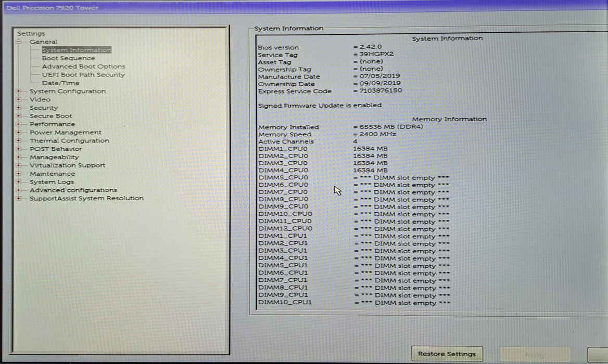
Task: Expand the Virtualization Support node
Action: click(18, 165)
